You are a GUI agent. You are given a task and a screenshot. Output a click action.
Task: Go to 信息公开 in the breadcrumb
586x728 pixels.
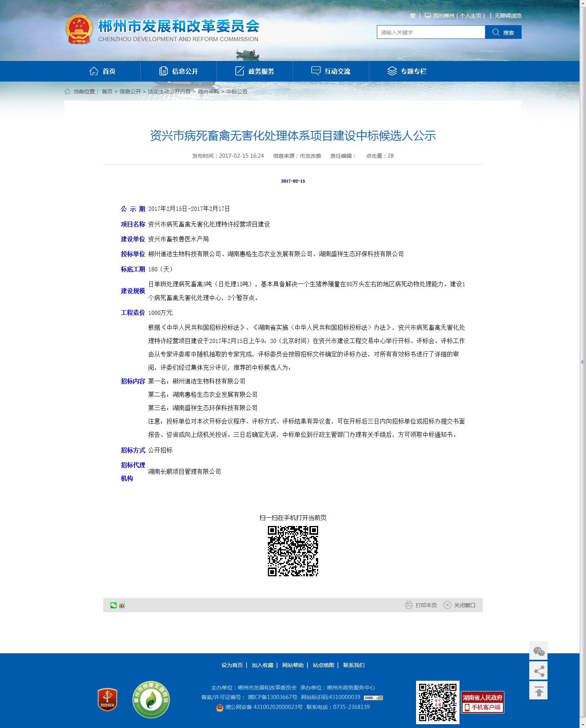[130, 91]
